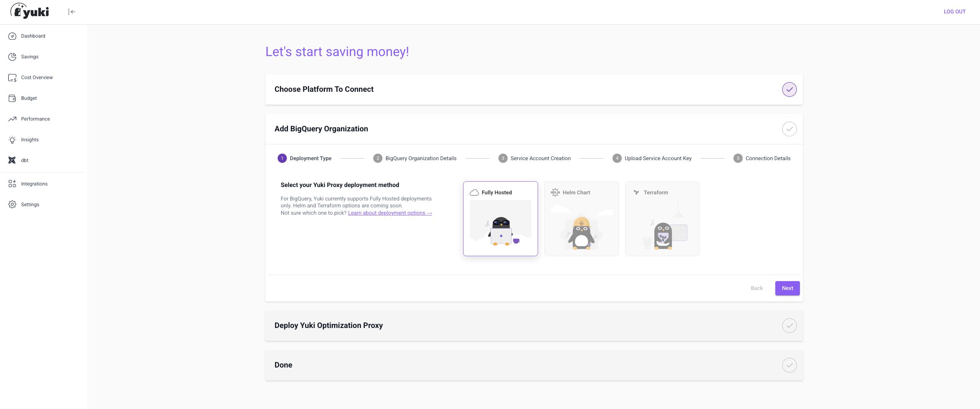Open the Dashboard sidebar item
Image resolution: width=980 pixels, height=409 pixels.
pos(33,36)
